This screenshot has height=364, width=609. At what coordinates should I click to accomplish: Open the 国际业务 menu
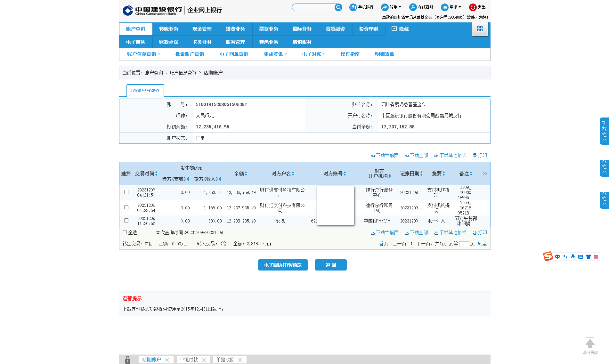pos(302,29)
